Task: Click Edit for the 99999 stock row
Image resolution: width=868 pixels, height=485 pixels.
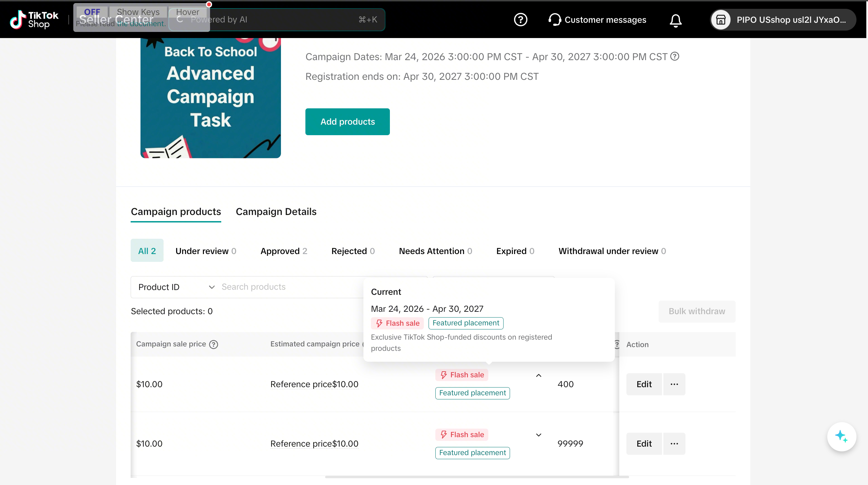Action: tap(644, 444)
